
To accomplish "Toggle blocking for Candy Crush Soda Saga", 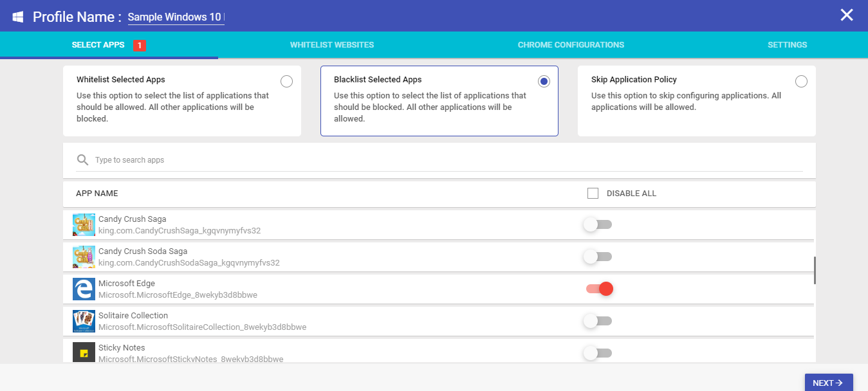I will click(598, 257).
